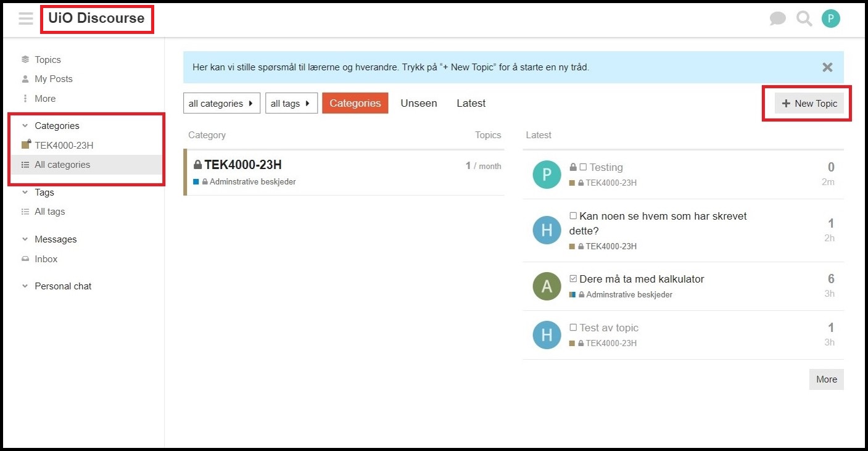
Task: Click the Topics column header
Action: click(x=488, y=135)
